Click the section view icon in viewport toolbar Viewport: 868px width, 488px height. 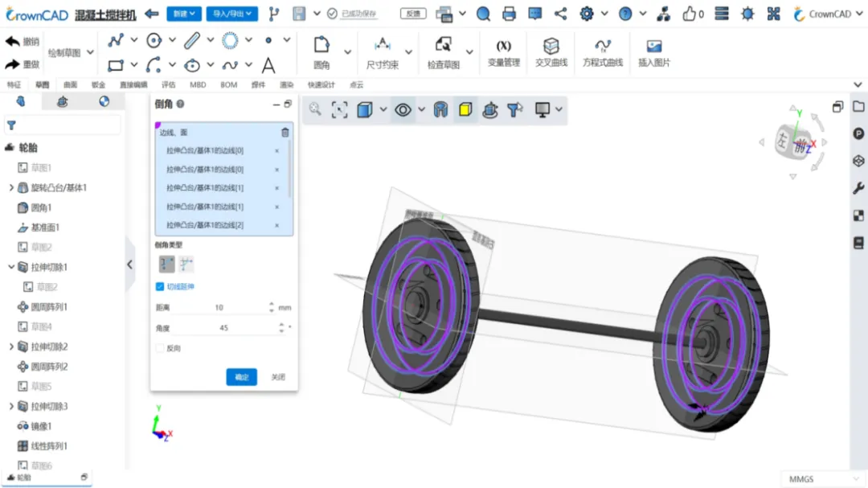click(440, 109)
